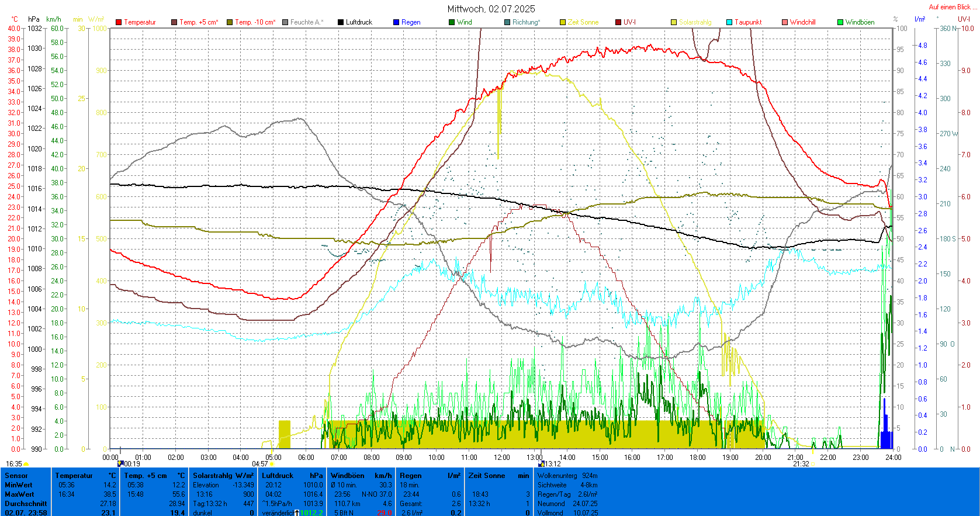The height and width of the screenshot is (516, 980).
Task: Click the gray Feuchte A. legend swatch
Action: tap(285, 22)
